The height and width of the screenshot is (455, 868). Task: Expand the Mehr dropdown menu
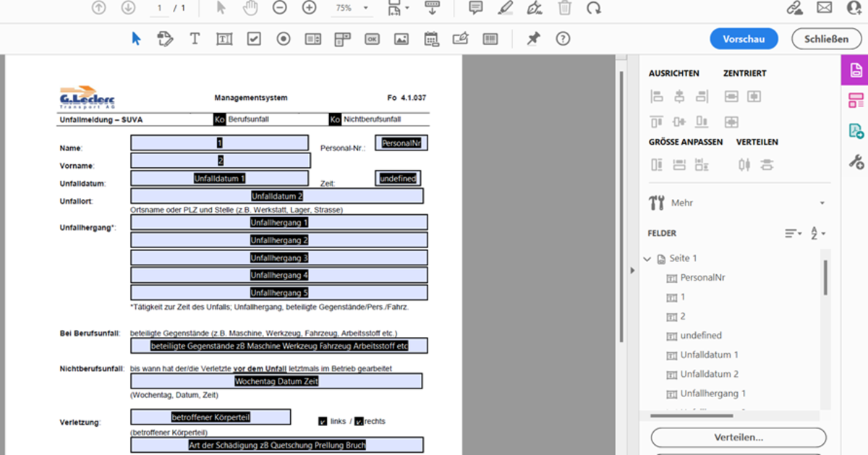click(x=822, y=203)
